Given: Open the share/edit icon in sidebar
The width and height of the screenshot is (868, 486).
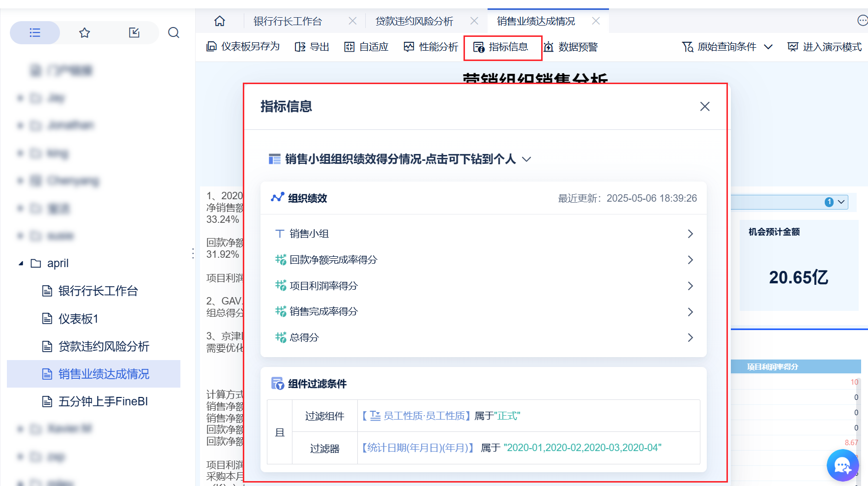Looking at the screenshot, I should click(134, 33).
